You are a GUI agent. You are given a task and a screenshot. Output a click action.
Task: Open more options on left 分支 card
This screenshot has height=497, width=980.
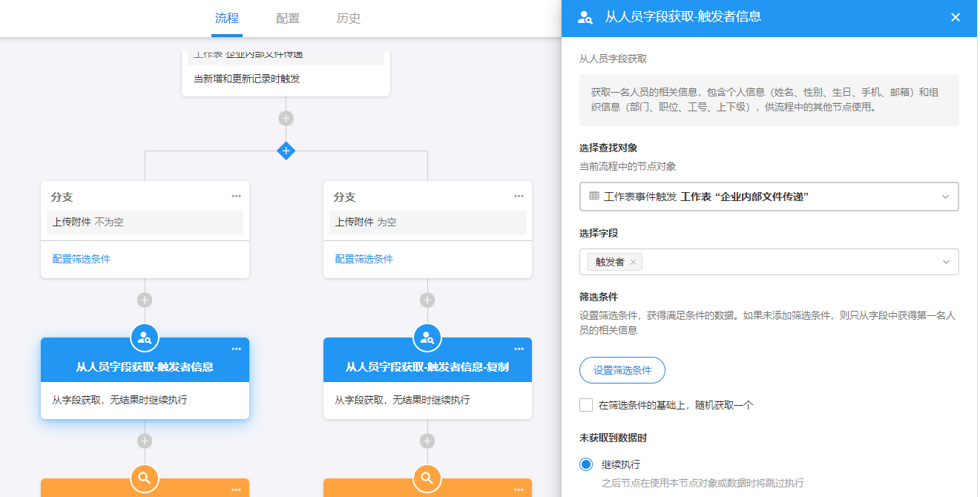coord(236,197)
